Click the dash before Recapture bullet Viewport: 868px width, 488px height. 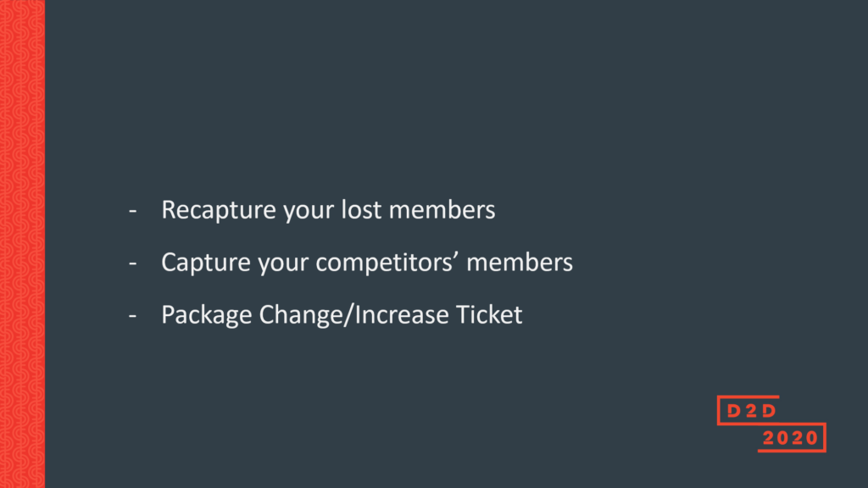pyautogui.click(x=132, y=210)
